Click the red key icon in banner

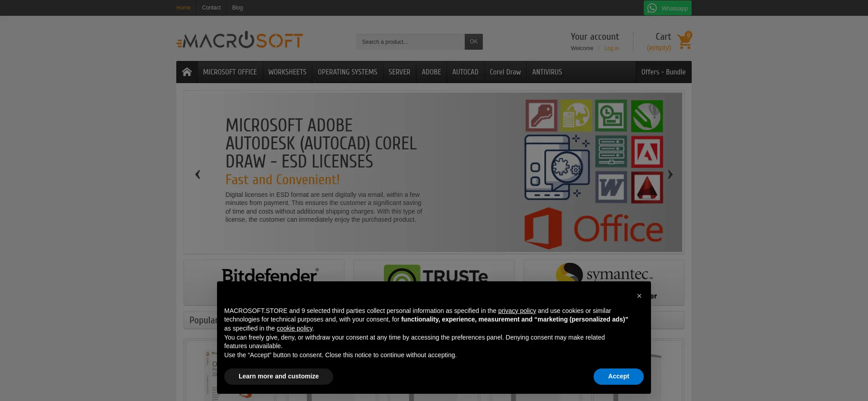[541, 116]
